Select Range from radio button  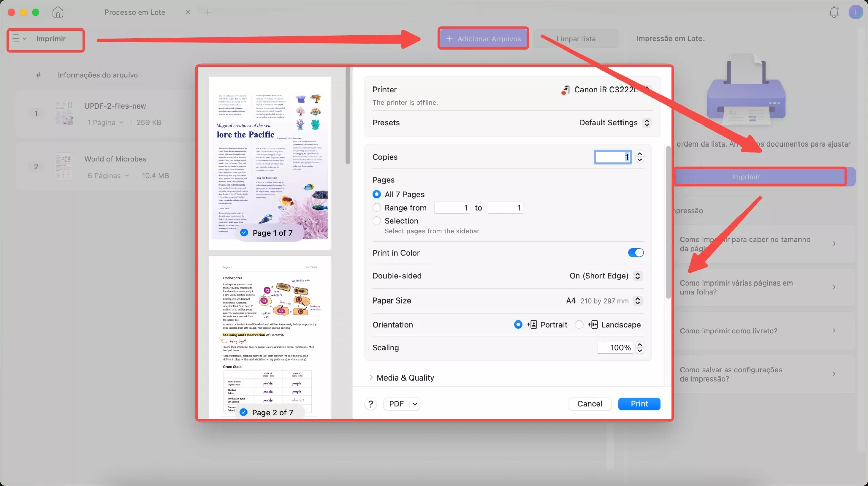pyautogui.click(x=376, y=208)
